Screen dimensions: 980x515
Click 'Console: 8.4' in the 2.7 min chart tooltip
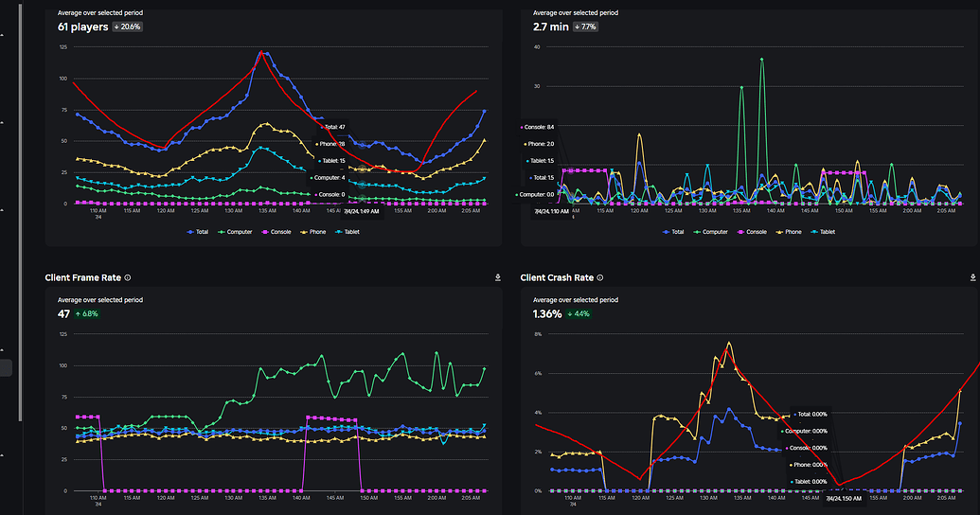538,127
